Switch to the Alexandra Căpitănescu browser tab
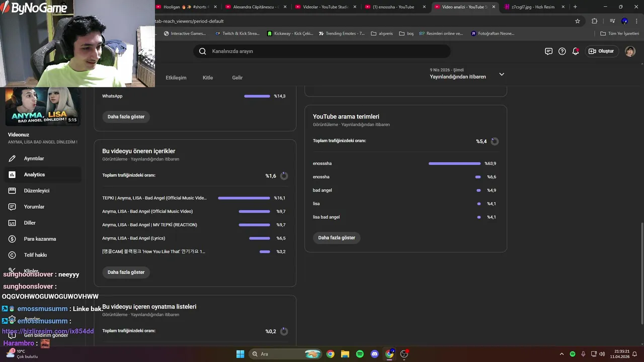The height and width of the screenshot is (362, 644). click(256, 7)
